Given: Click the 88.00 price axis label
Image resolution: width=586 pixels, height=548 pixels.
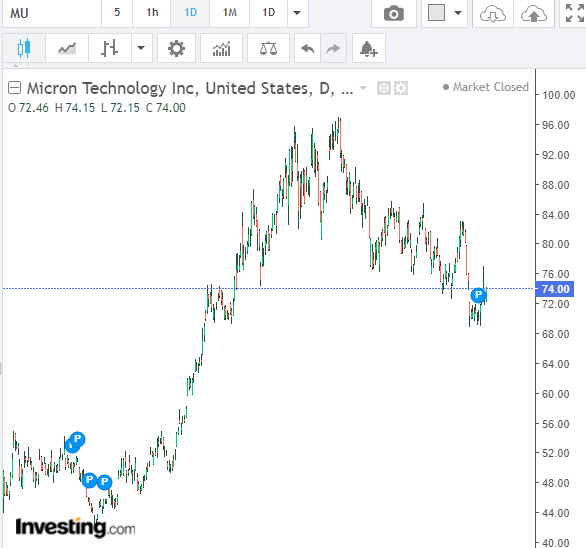Looking at the screenshot, I should (x=556, y=185).
